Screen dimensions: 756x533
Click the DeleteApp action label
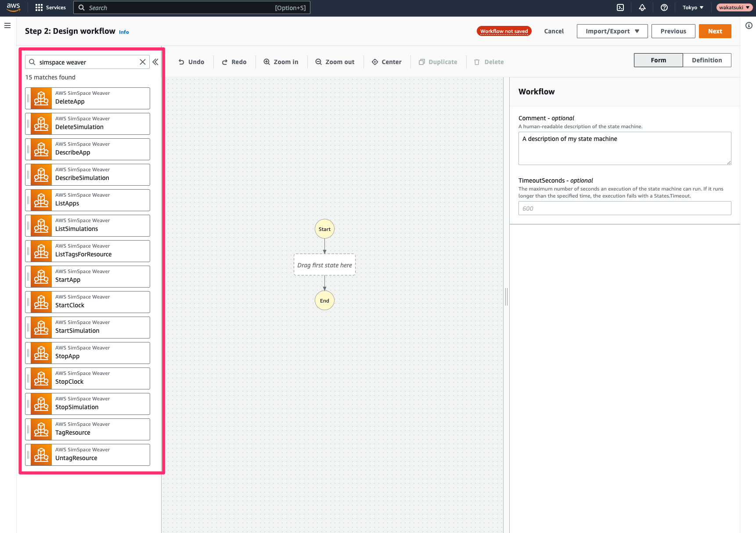[70, 101]
